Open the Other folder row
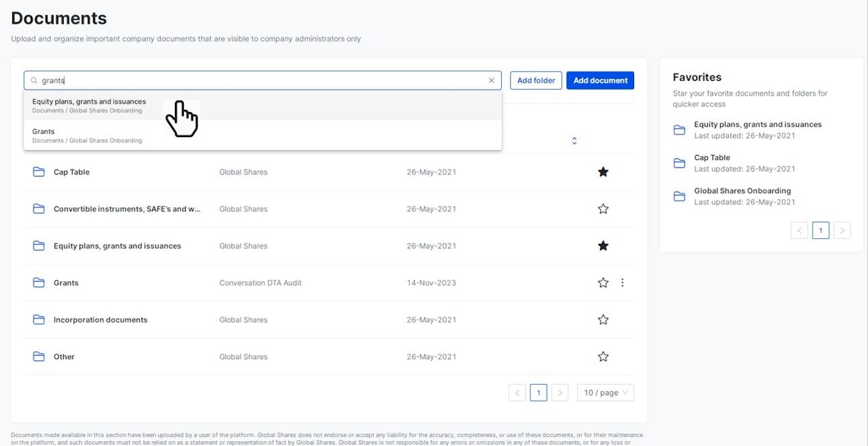The image size is (868, 446). point(64,356)
